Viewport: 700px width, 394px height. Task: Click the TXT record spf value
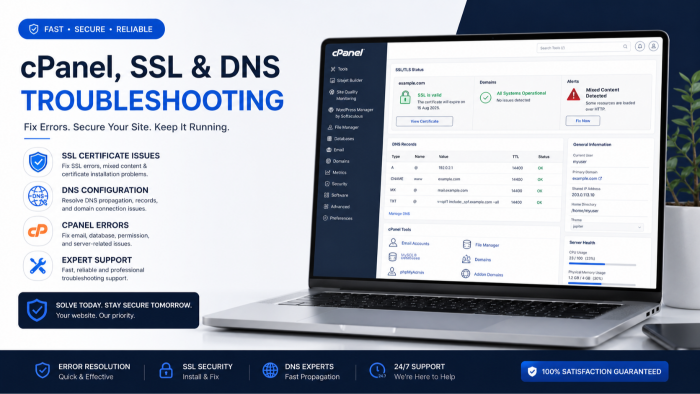click(467, 202)
